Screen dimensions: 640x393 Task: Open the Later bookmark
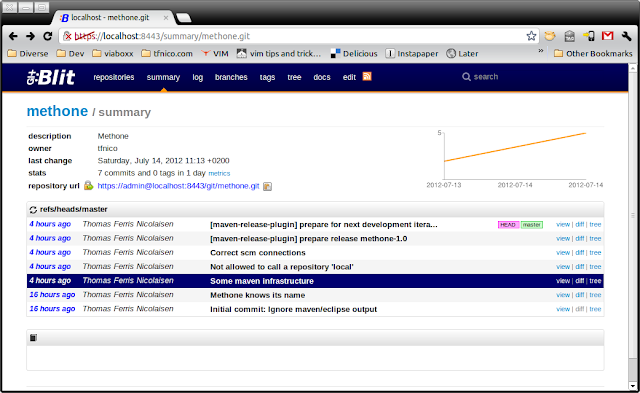(462, 53)
